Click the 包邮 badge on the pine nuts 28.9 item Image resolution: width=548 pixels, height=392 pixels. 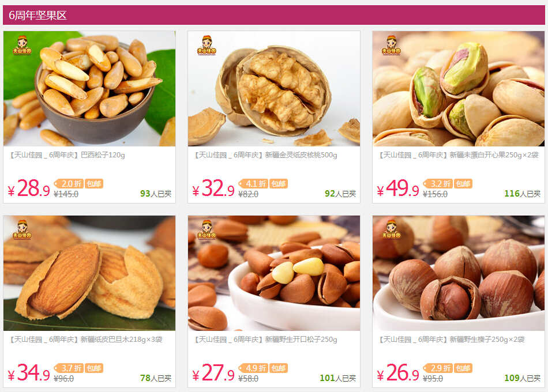tap(93, 184)
